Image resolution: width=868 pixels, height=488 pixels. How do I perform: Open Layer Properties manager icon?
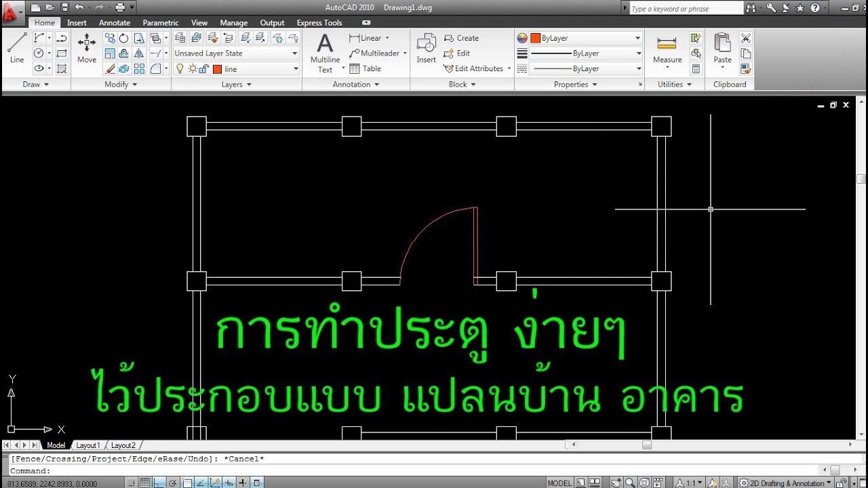click(180, 39)
